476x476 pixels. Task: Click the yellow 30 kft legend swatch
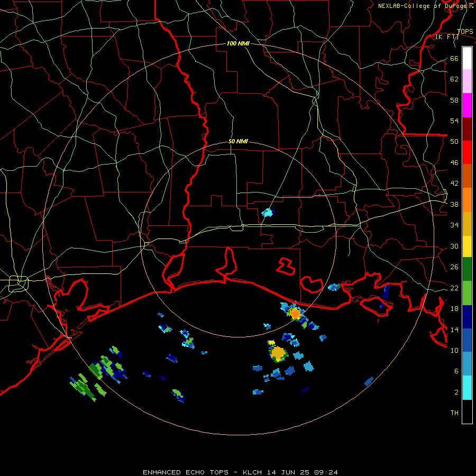pos(467,246)
